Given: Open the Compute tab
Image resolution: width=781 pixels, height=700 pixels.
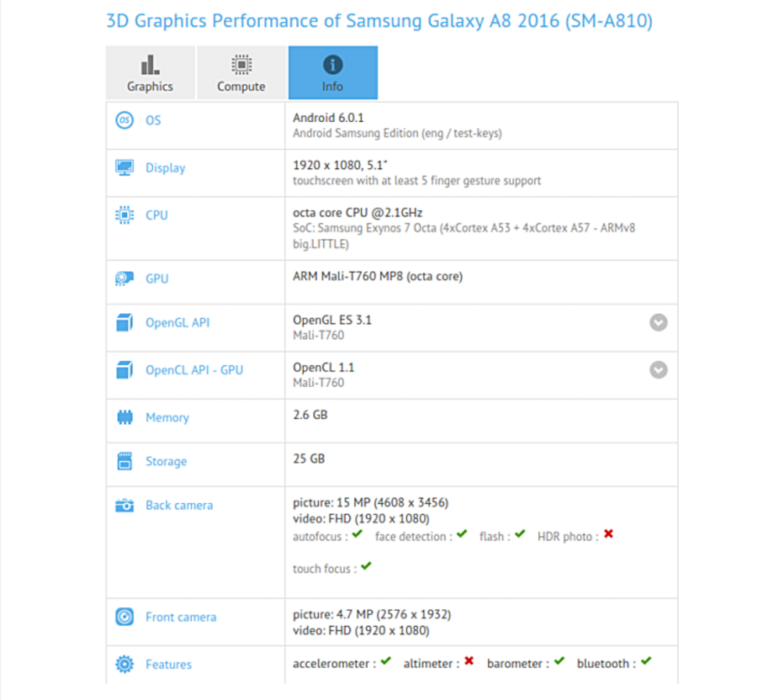Looking at the screenshot, I should [241, 73].
